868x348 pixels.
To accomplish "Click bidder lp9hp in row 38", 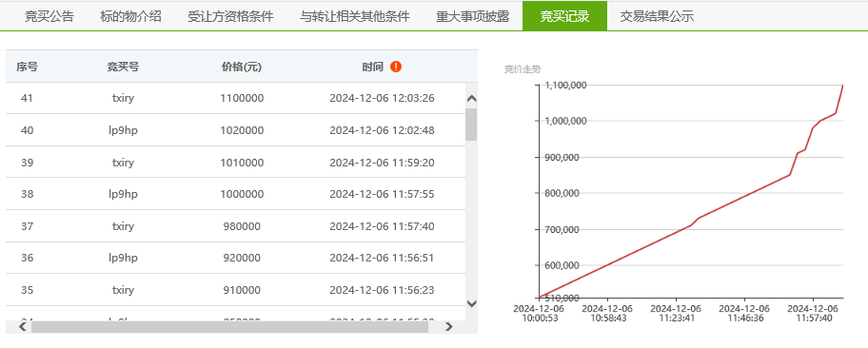I will point(123,194).
